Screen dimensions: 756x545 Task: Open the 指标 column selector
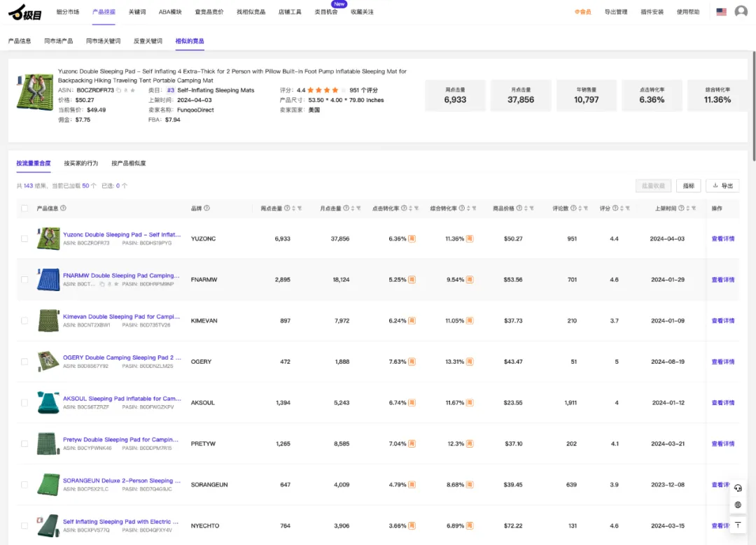point(689,186)
